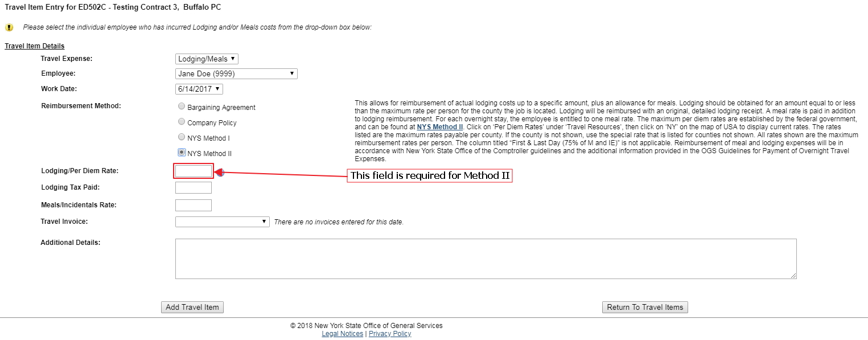
Task: Click inside the Additional Details text area
Action: (485, 259)
